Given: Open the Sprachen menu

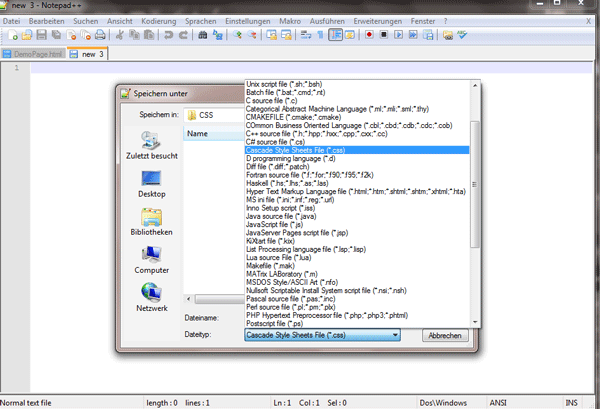Looking at the screenshot, I should 201,21.
